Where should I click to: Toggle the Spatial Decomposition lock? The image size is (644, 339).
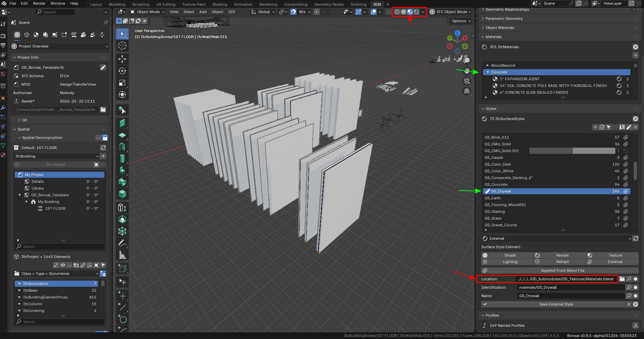coord(105,138)
